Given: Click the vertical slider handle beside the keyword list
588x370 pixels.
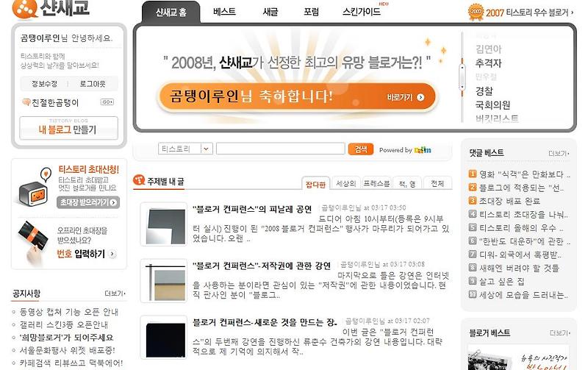Looking at the screenshot, I should coord(462,77).
